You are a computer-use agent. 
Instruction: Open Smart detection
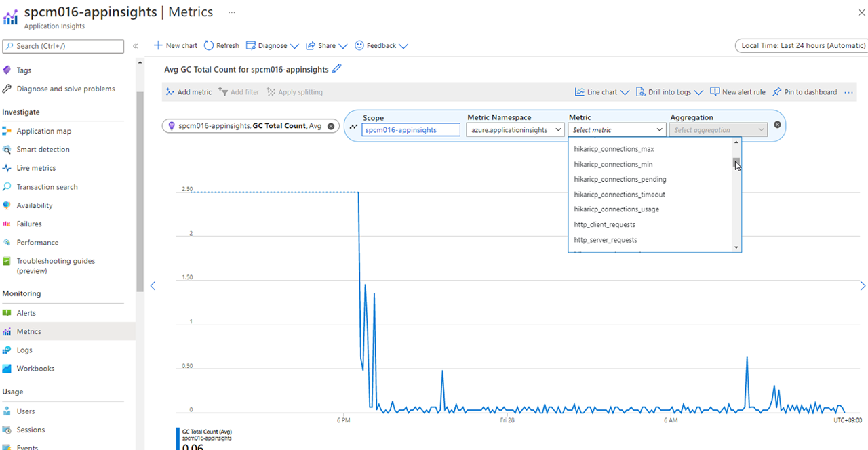[36, 150]
